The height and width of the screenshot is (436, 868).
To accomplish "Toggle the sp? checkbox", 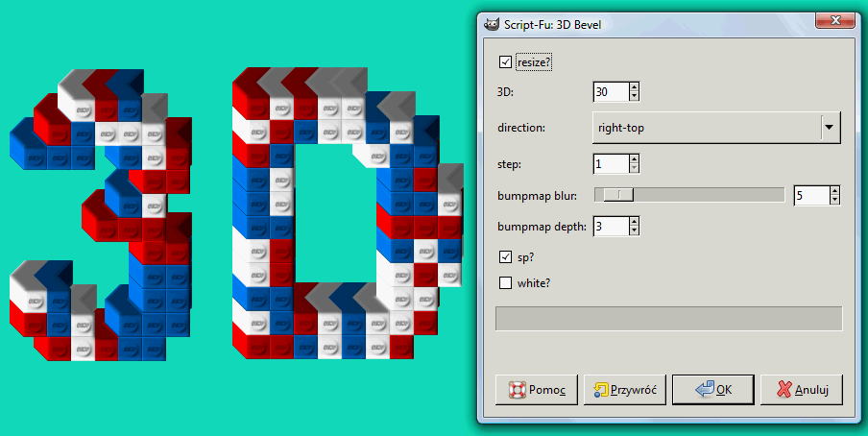I will click(x=505, y=257).
